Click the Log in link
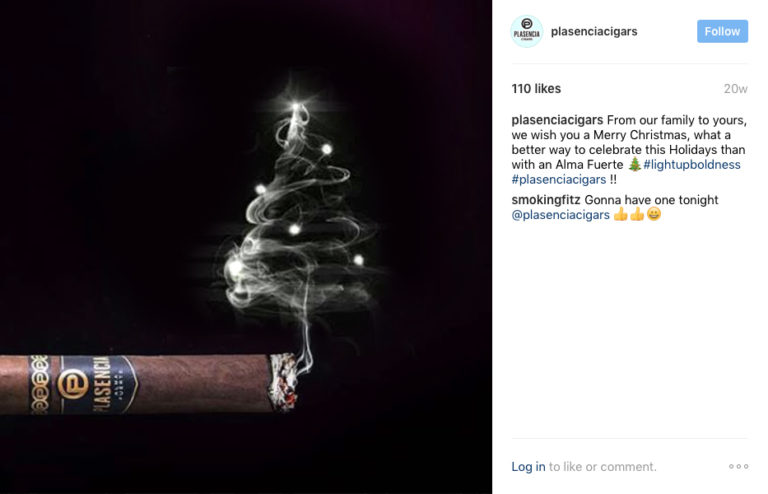768x494 pixels. click(x=528, y=467)
